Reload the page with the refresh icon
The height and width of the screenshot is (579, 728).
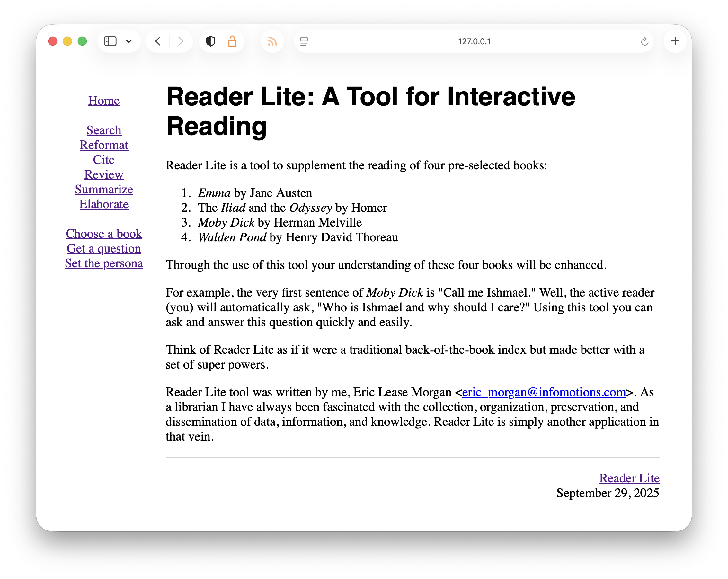tap(644, 41)
